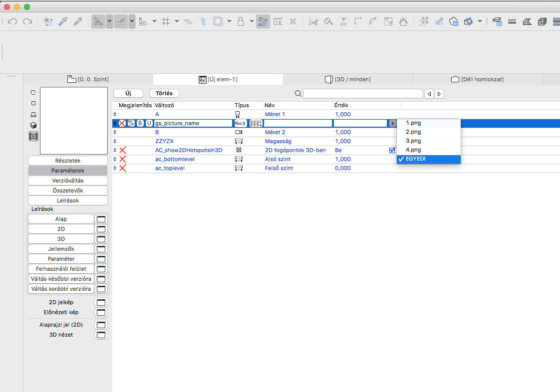
Task: Choose 2.png from the value dropdown list
Action: click(x=413, y=132)
